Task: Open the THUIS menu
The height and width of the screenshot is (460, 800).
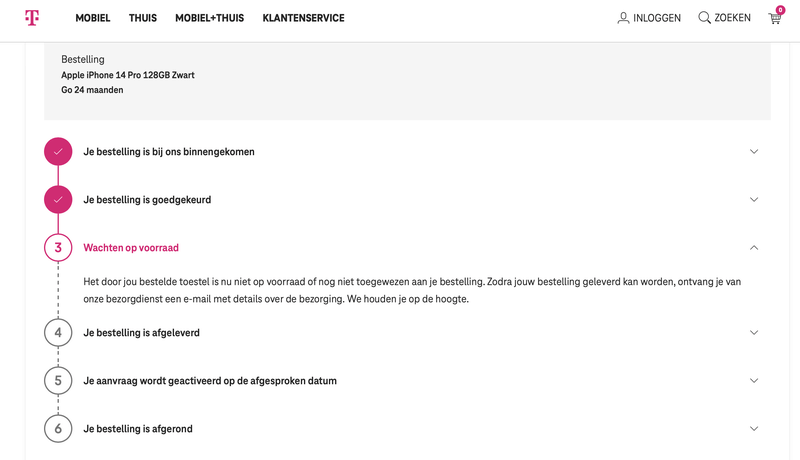Action: tap(143, 18)
